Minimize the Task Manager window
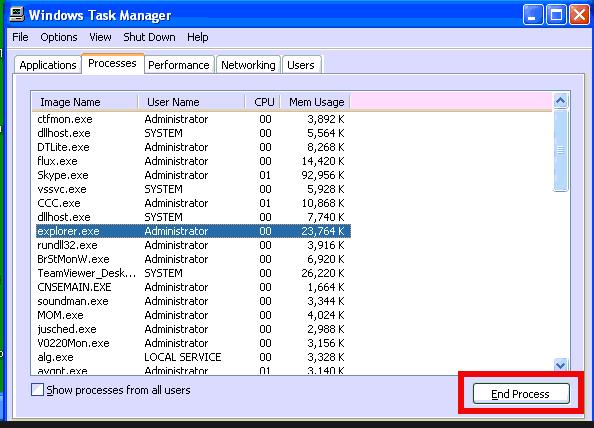The image size is (594, 428). point(533,15)
